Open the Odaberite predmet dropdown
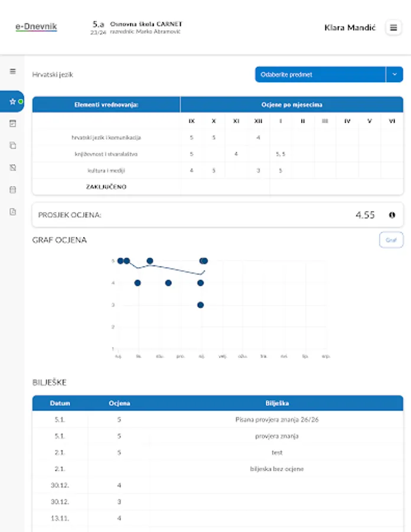Screen dimensions: 411x532 coord(320,74)
